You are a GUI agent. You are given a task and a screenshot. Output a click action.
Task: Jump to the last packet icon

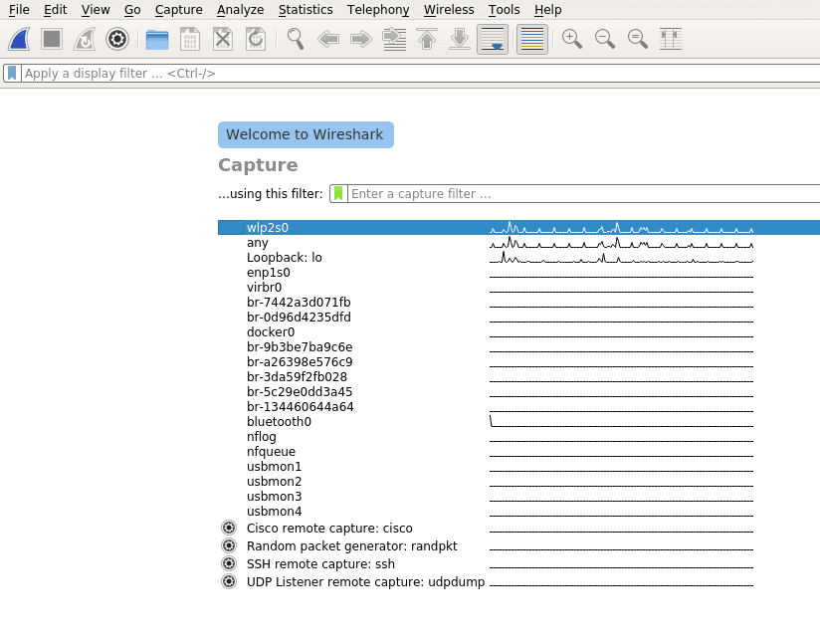tap(460, 39)
